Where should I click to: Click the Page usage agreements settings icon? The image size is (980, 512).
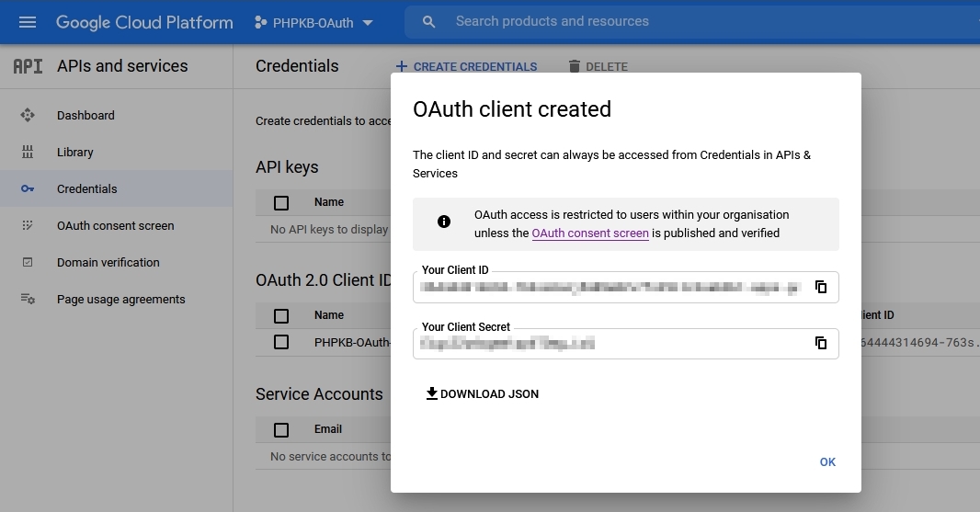pos(28,299)
